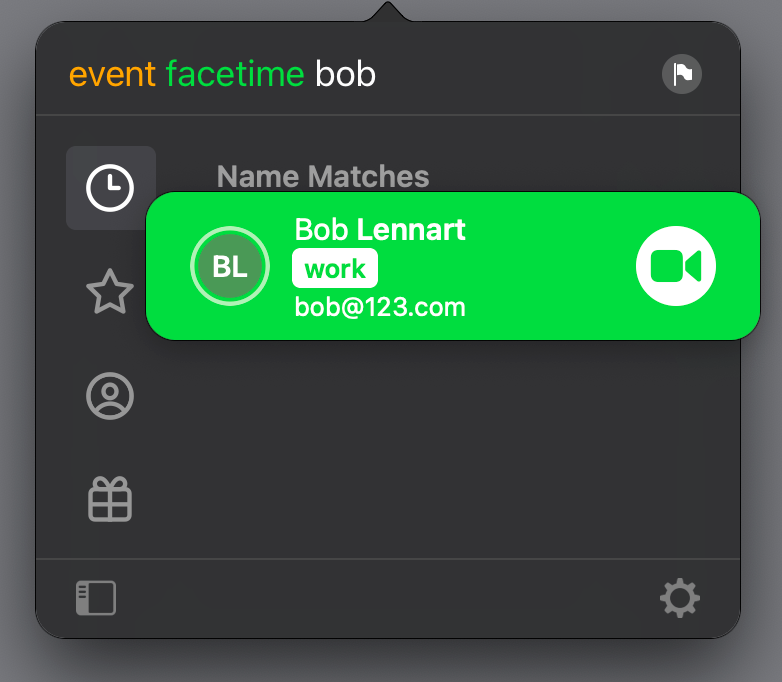Focus the search field after bob
Image resolution: width=782 pixels, height=682 pixels.
514,74
